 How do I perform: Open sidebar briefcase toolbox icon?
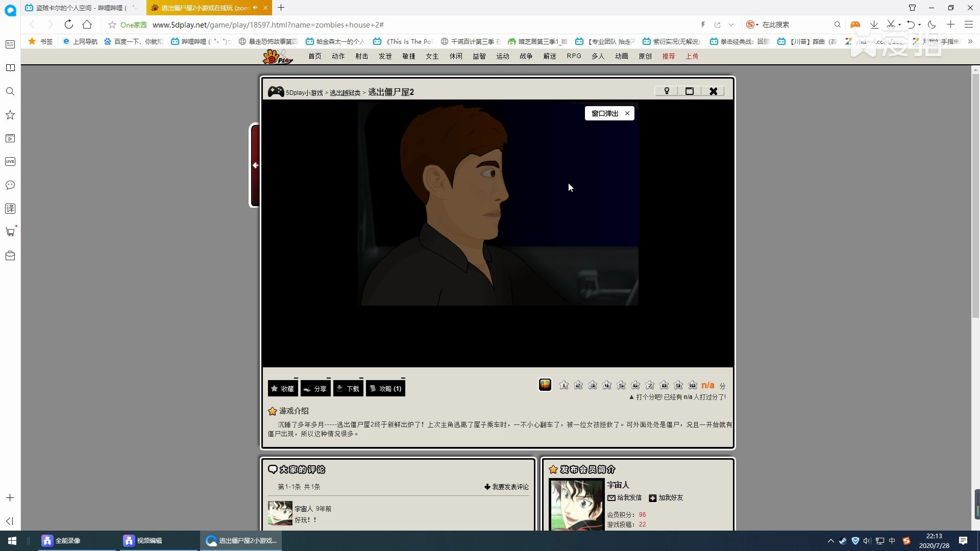pos(10,256)
